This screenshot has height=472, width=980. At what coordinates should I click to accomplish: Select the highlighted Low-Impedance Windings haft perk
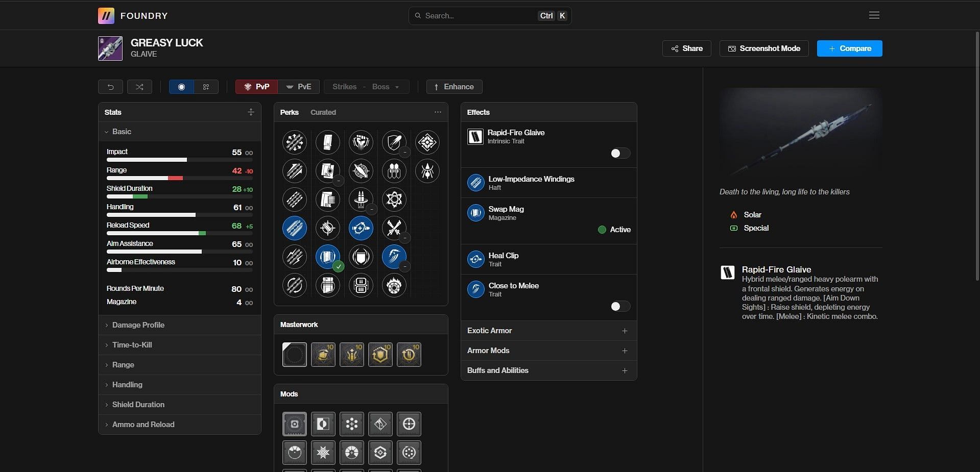click(x=295, y=228)
